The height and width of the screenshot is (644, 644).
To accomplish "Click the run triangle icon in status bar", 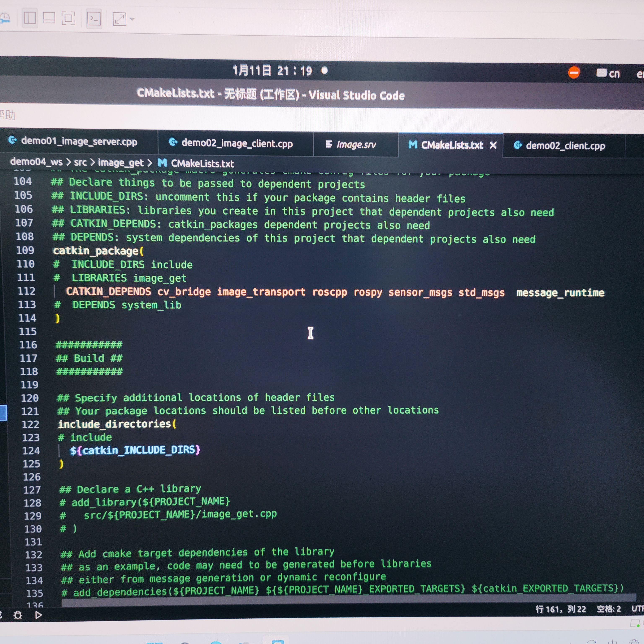I will [39, 615].
